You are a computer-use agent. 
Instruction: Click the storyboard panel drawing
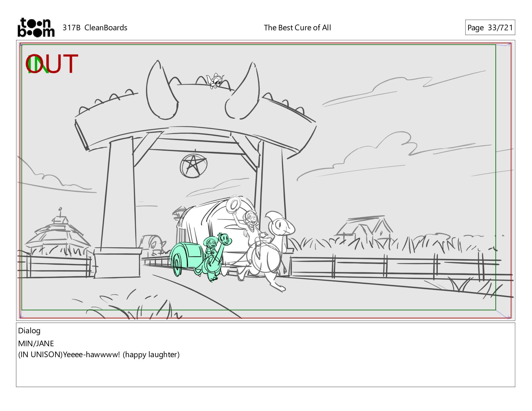[x=265, y=180]
